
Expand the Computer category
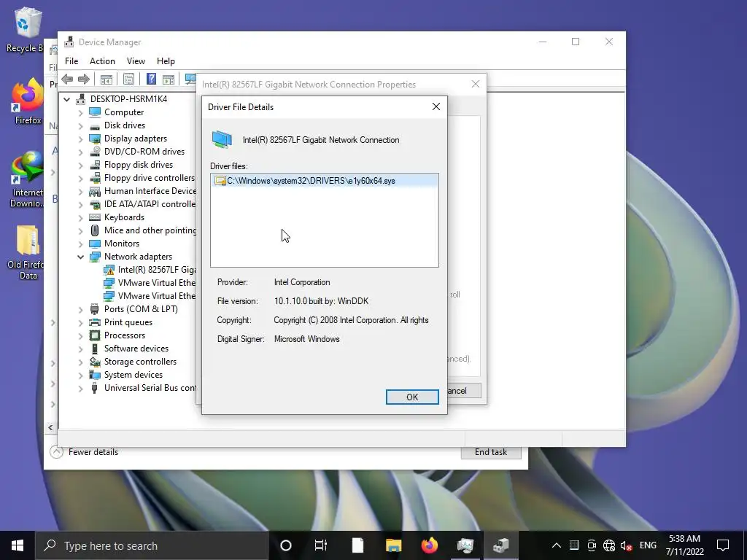coord(80,112)
